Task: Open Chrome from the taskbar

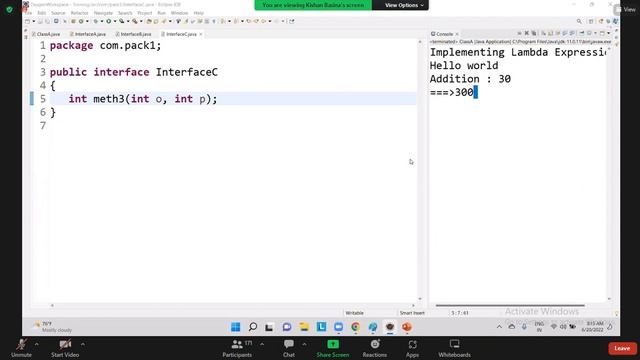Action: tap(356, 327)
